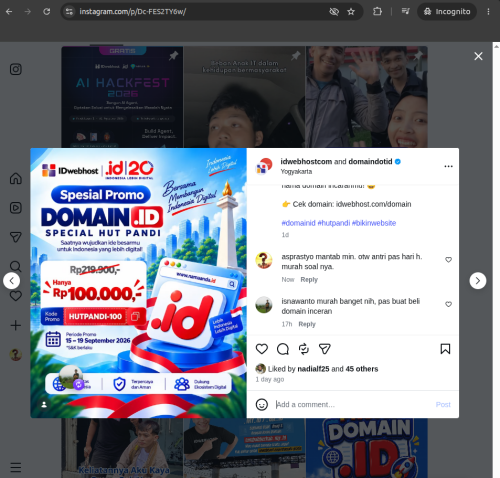
Task: Open the media control toolbar icon
Action: 405,12
